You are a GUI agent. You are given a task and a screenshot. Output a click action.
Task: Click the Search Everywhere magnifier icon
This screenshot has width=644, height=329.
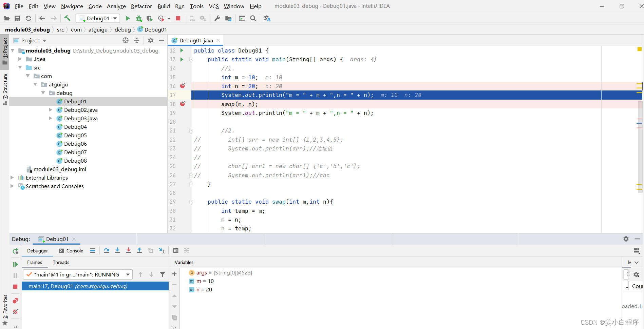pos(253,18)
